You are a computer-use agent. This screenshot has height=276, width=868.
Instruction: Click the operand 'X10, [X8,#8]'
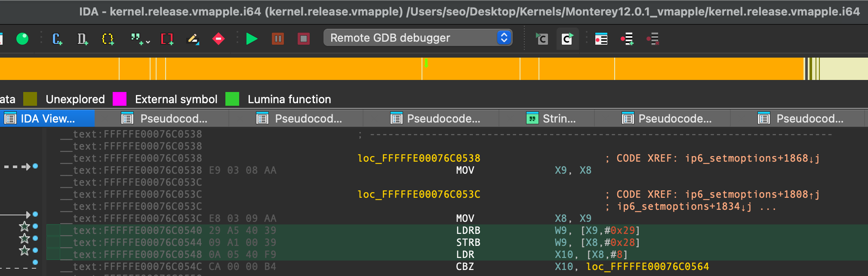[x=591, y=255]
